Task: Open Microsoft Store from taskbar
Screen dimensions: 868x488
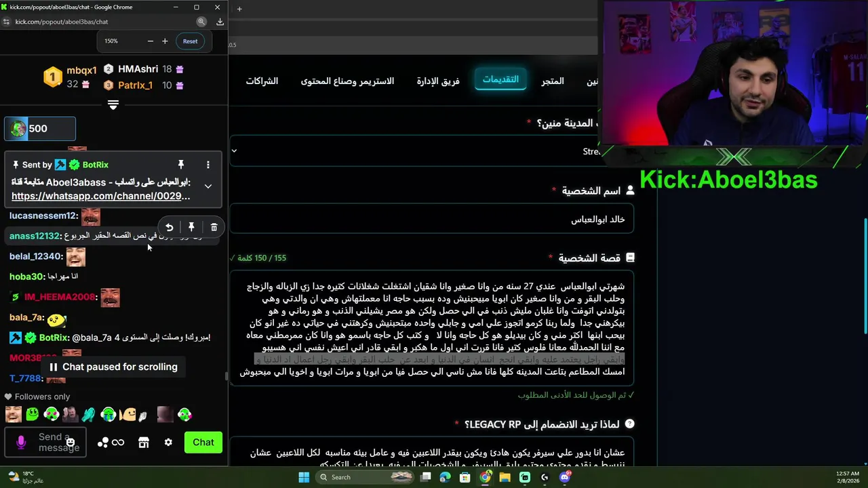Action: pos(465,477)
